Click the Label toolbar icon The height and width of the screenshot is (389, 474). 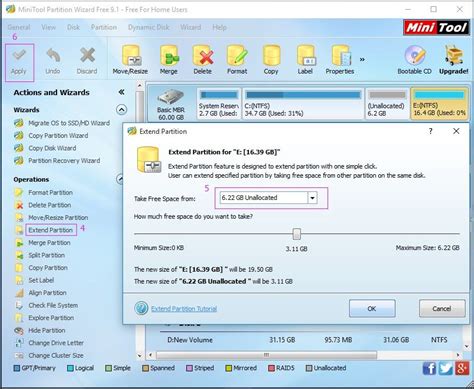coord(305,55)
